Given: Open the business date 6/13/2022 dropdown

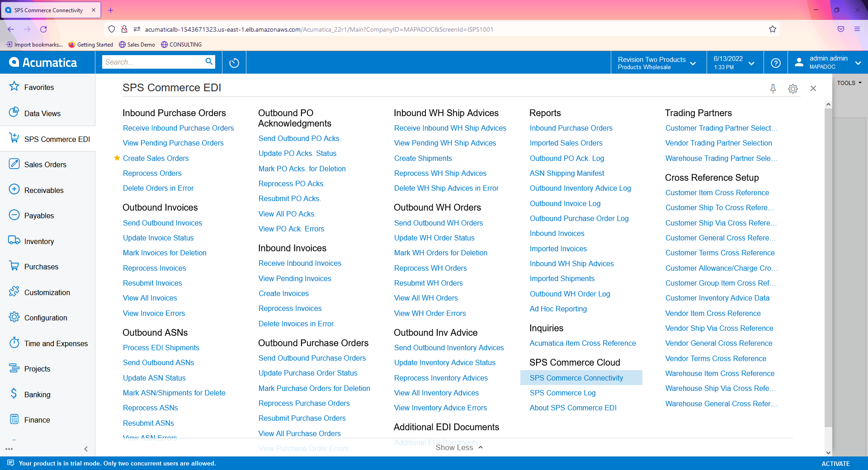Looking at the screenshot, I should click(x=735, y=63).
